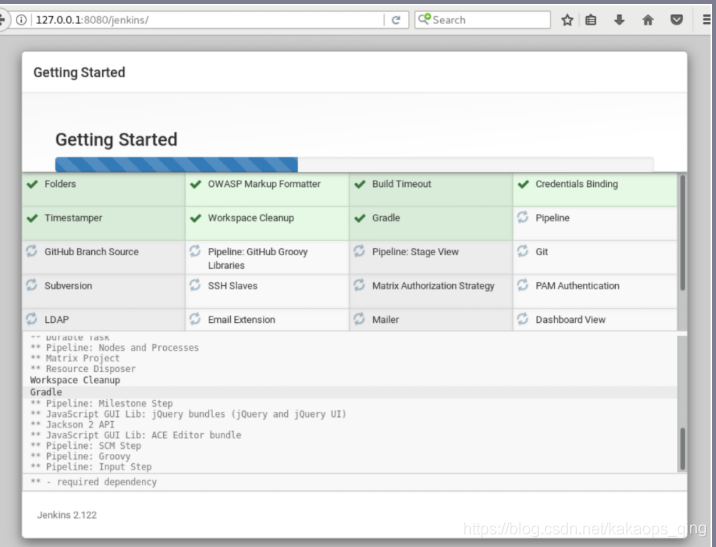
Task: Open the search engine magnifier dropdown
Action: [x=425, y=20]
